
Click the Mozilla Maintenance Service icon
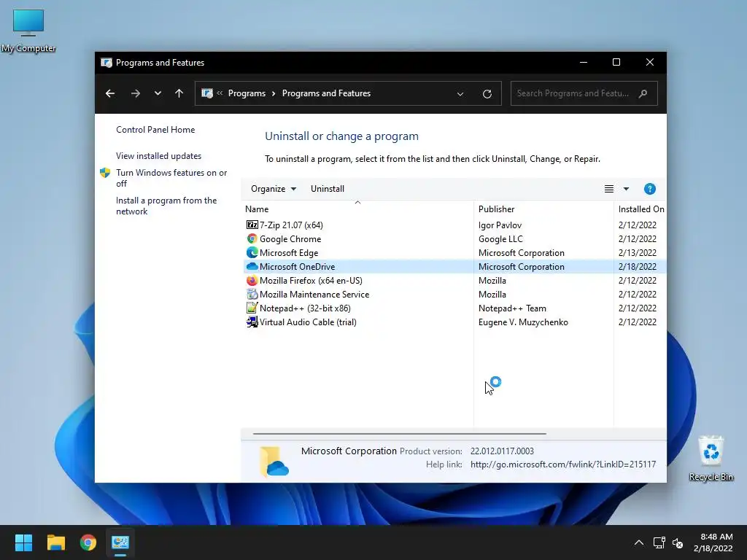point(252,294)
